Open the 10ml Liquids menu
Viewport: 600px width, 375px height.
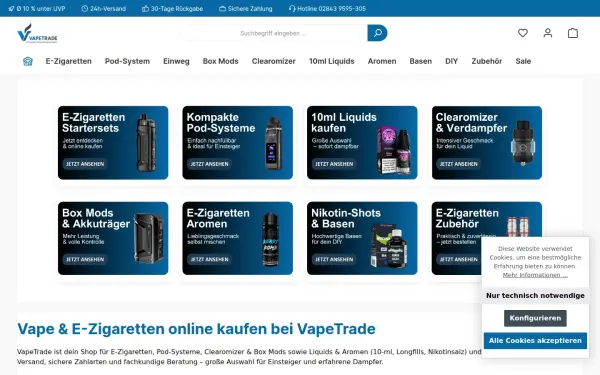click(x=332, y=61)
